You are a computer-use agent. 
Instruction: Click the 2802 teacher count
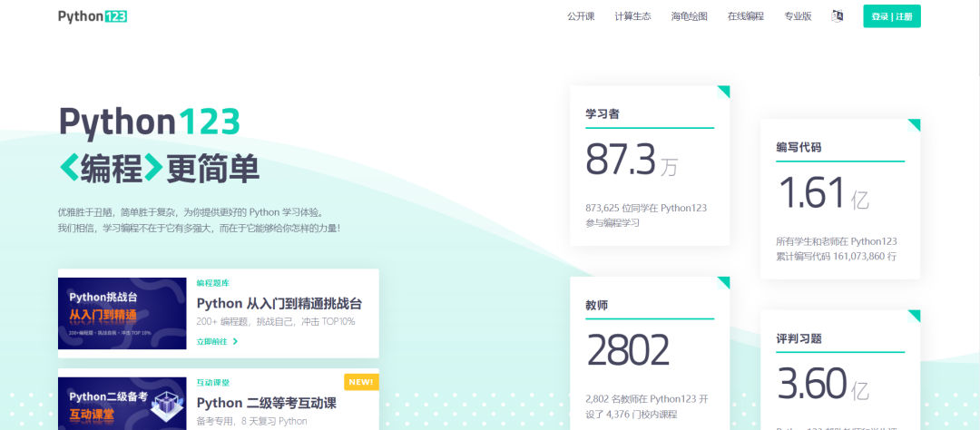pyautogui.click(x=628, y=351)
